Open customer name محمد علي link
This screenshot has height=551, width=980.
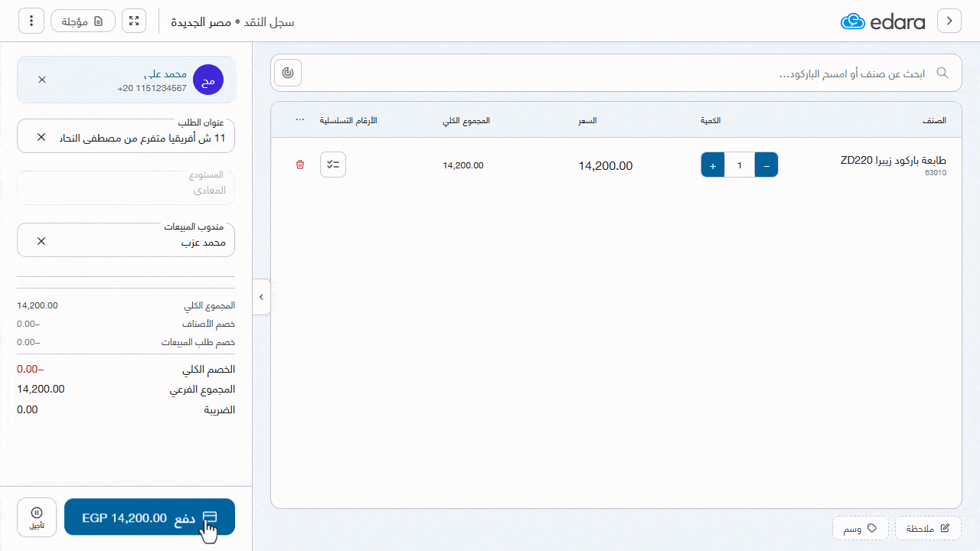165,73
